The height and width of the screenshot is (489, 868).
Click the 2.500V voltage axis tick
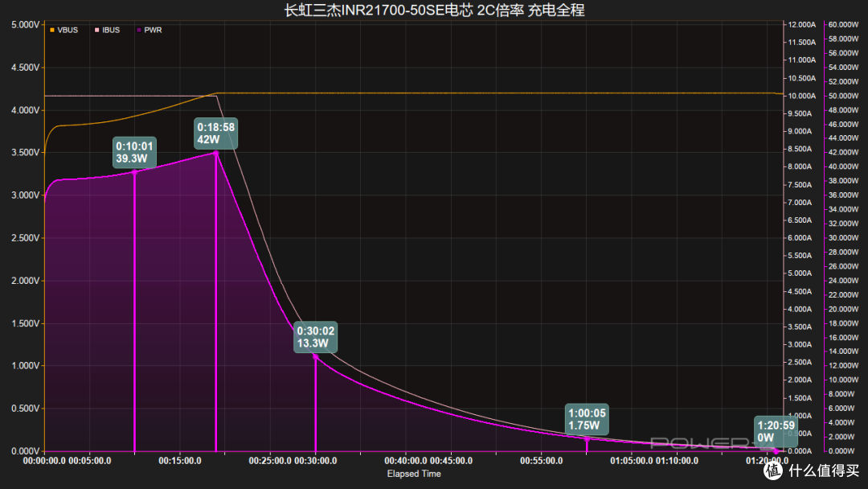point(26,238)
